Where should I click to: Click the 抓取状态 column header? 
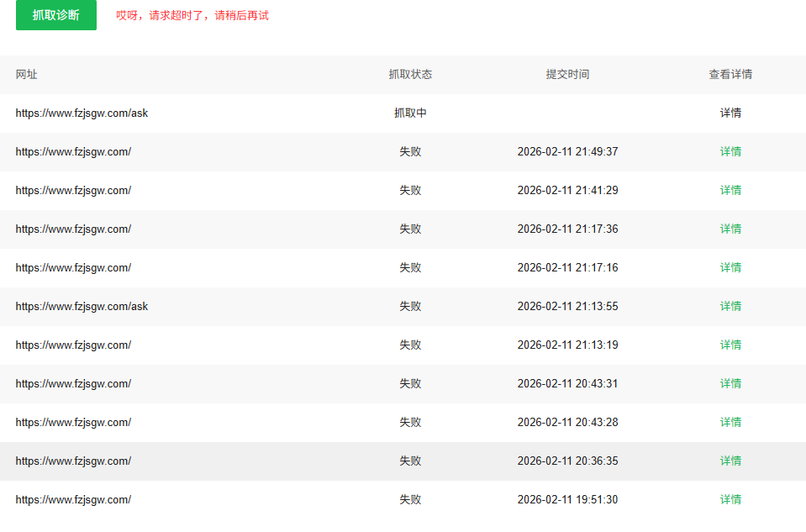coord(410,75)
